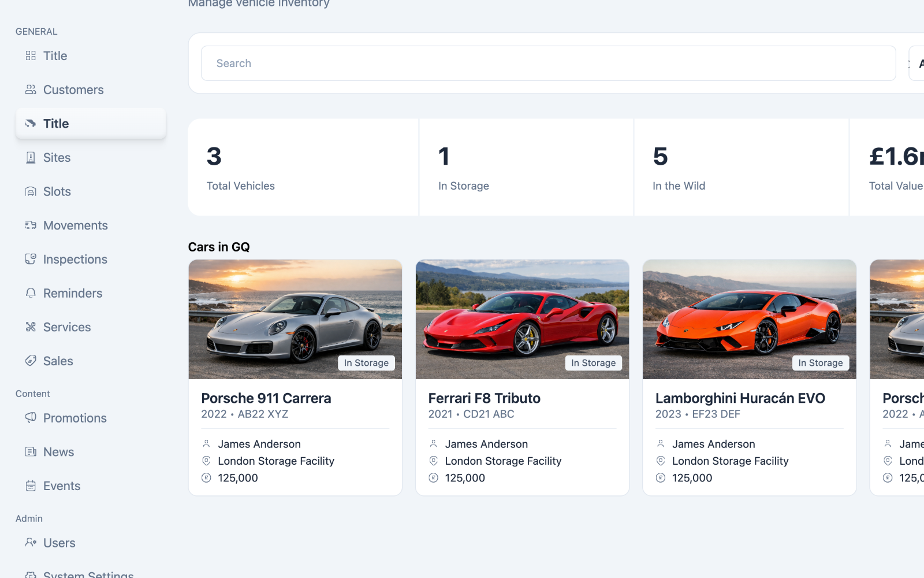The width and height of the screenshot is (924, 578).
Task: Click the "Cars in GQ" section heading
Action: [219, 247]
